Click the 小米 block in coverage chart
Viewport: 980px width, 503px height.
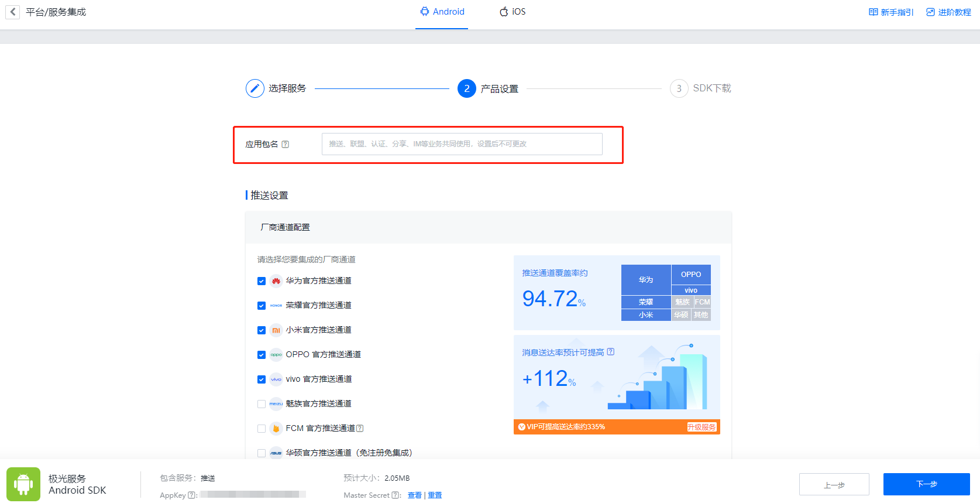pos(646,315)
